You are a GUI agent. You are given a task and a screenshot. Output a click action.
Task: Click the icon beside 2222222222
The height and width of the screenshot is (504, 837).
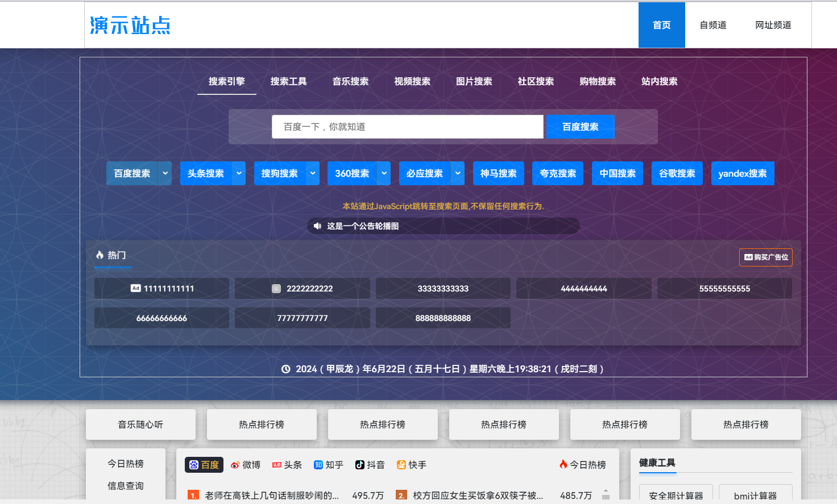[x=276, y=288]
